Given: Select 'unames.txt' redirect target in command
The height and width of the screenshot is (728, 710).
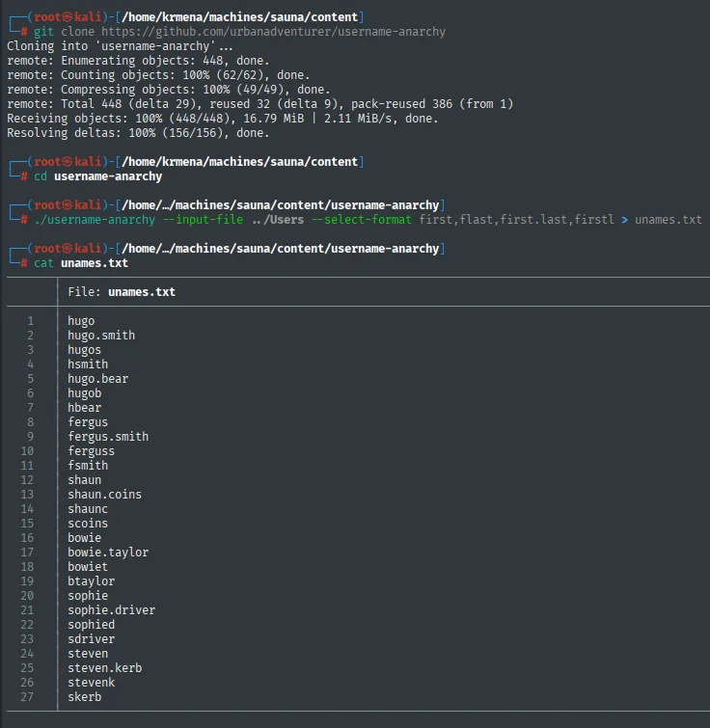Looking at the screenshot, I should [669, 220].
